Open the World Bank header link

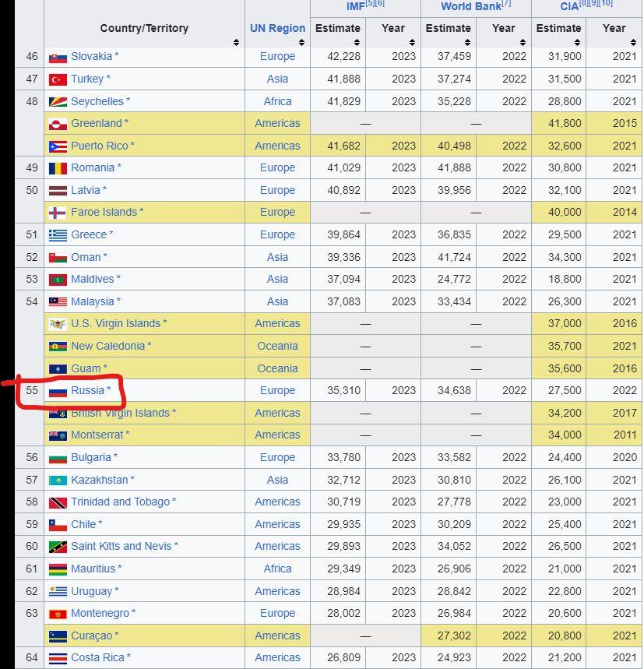(x=471, y=6)
